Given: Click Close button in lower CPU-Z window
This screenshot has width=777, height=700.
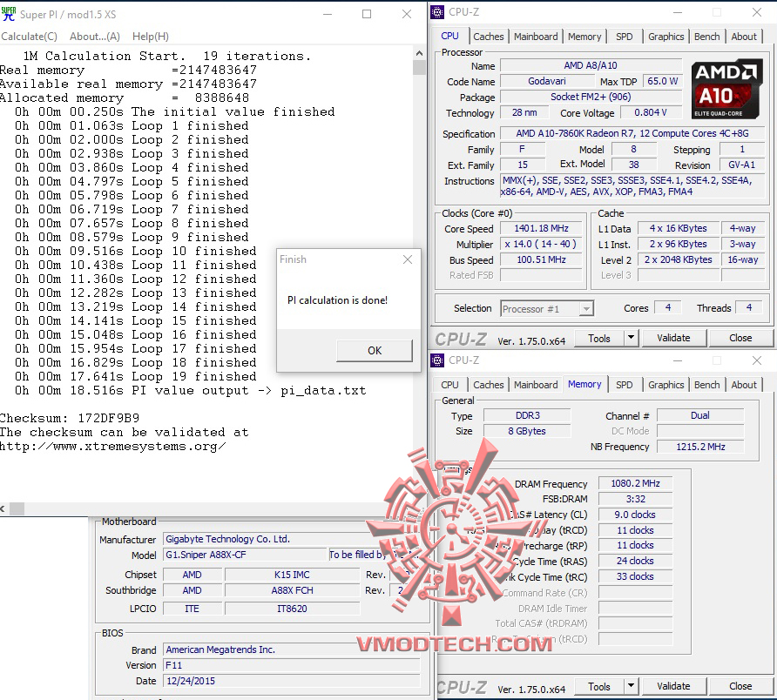Looking at the screenshot, I should pyautogui.click(x=740, y=687).
